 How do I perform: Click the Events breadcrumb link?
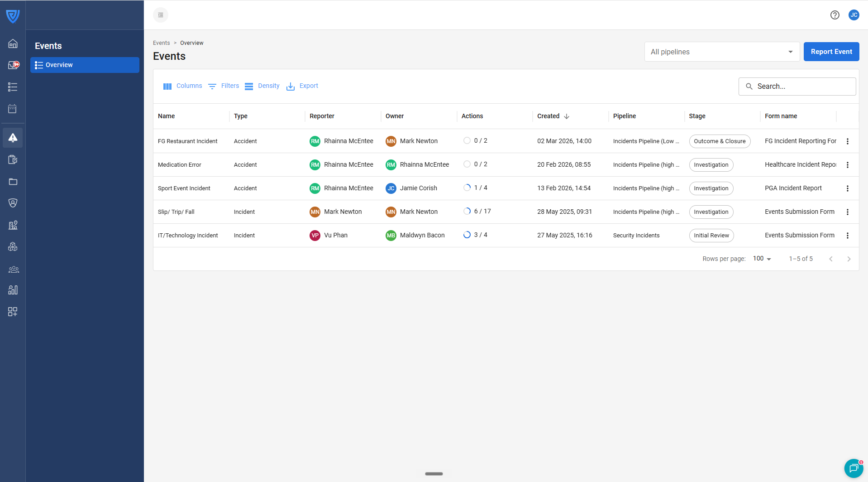pyautogui.click(x=161, y=43)
